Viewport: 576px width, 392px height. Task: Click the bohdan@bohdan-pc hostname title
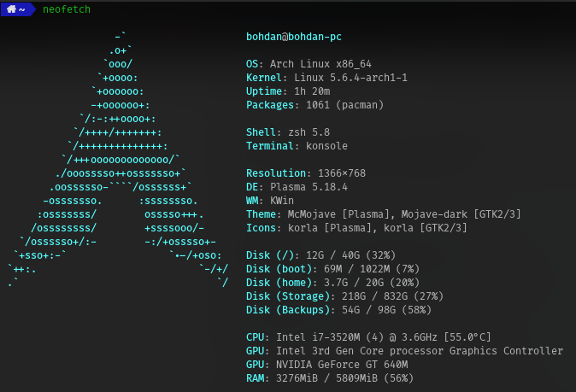pos(293,37)
